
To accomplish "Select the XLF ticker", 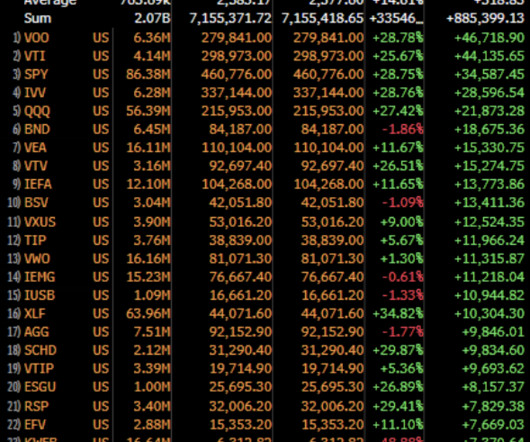I will click(35, 313).
